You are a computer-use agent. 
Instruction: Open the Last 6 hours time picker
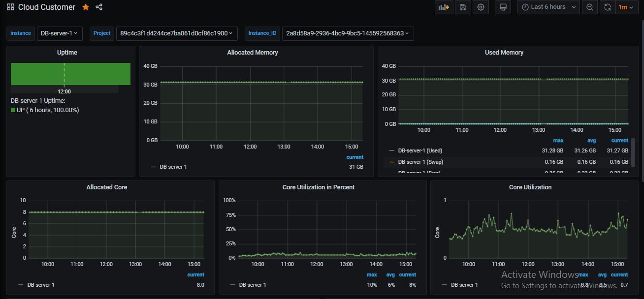coord(548,7)
